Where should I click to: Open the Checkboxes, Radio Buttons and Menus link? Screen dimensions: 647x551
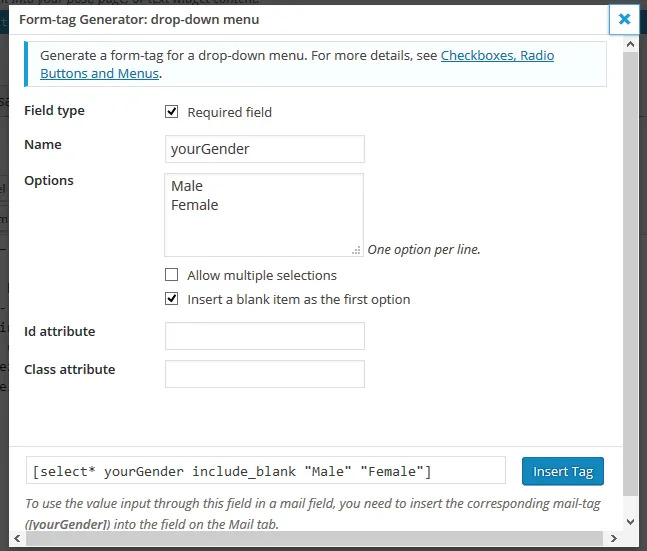point(496,56)
